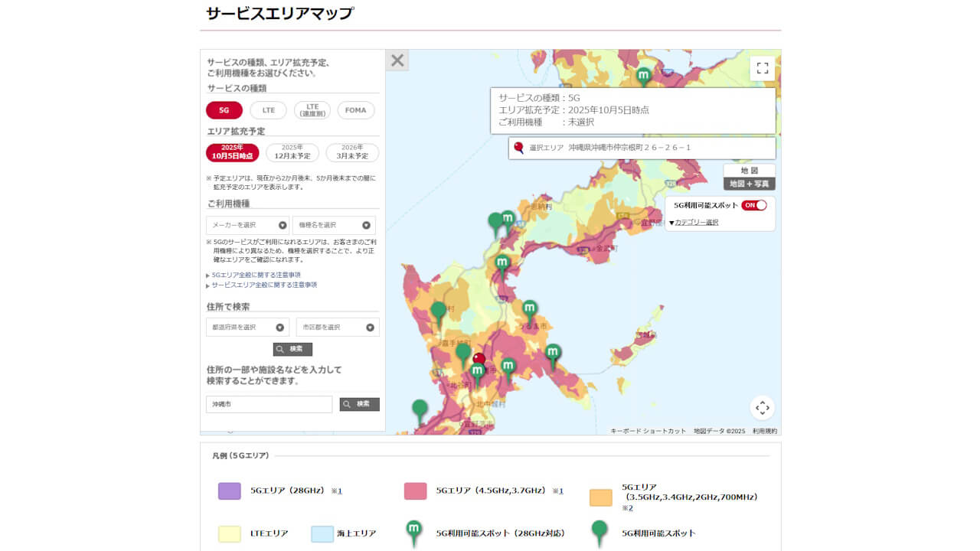
Task: Close the side panel with X icon
Action: pyautogui.click(x=397, y=60)
